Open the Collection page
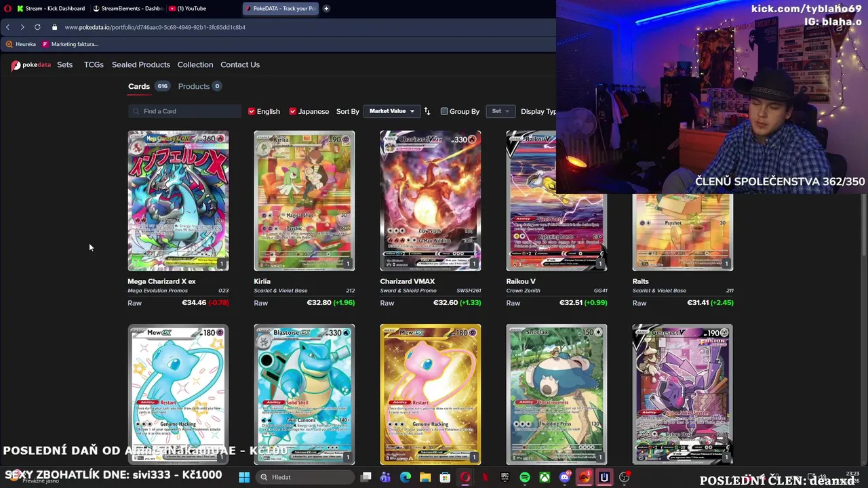 pos(195,64)
